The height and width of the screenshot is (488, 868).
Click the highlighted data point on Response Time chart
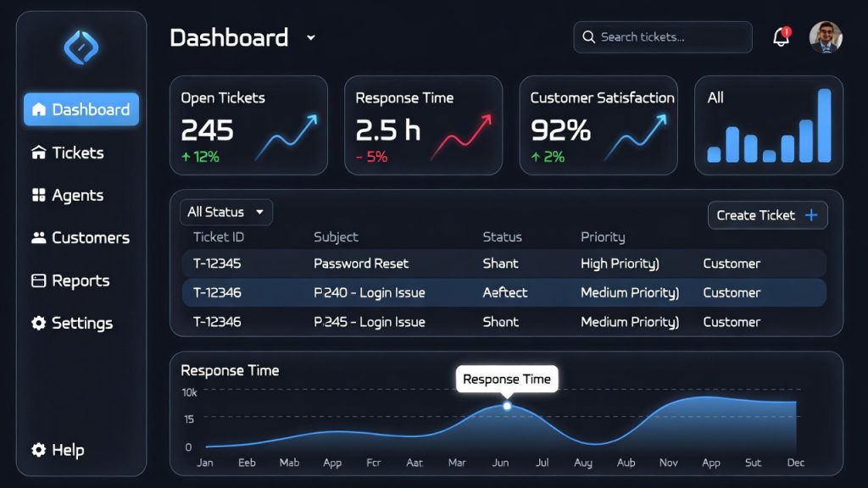point(507,406)
